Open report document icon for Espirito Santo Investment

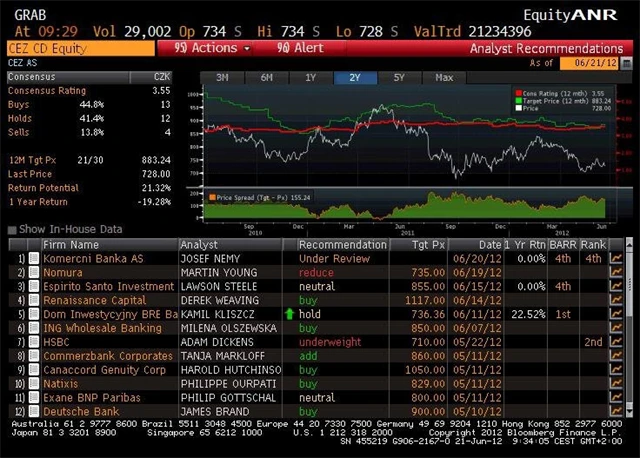pos(34,286)
